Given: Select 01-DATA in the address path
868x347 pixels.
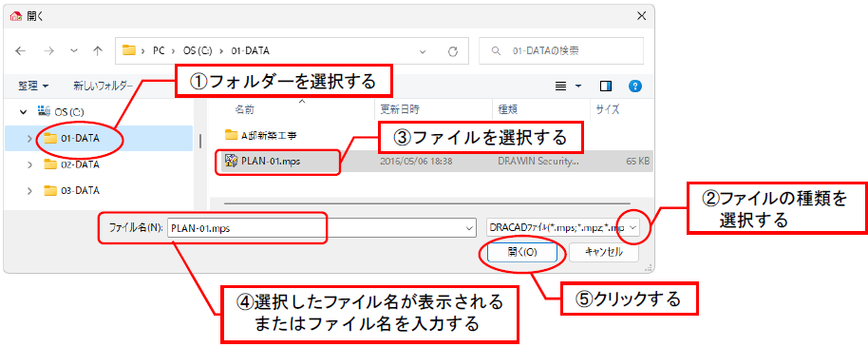Looking at the screenshot, I should click(250, 51).
